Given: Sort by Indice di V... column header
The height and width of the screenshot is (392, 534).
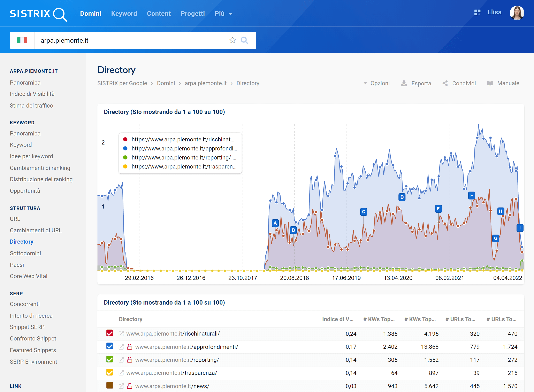Looking at the screenshot, I should (338, 319).
